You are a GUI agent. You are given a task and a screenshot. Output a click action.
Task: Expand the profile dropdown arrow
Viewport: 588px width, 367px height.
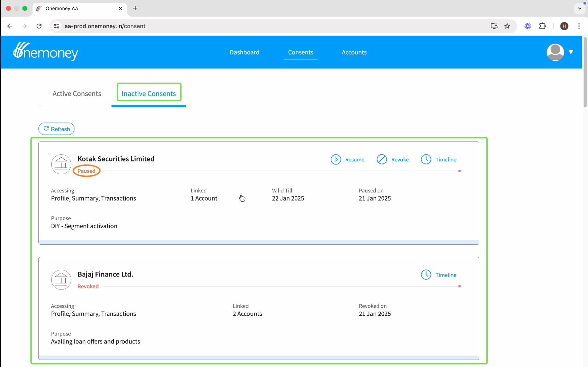tap(571, 52)
